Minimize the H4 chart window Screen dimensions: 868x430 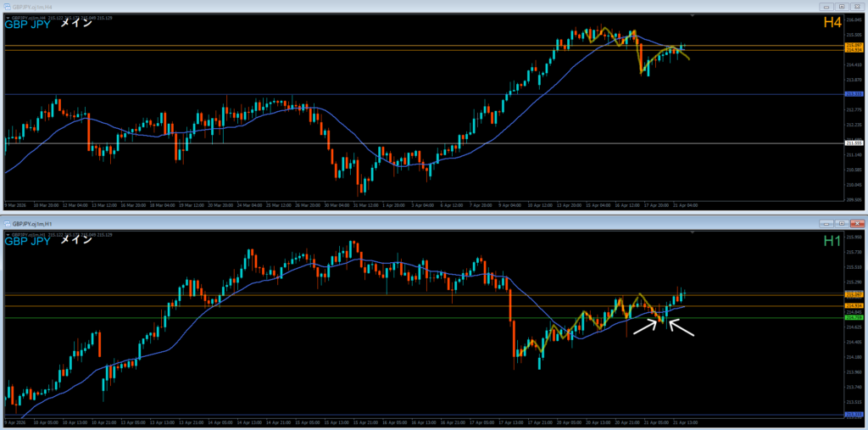(x=825, y=7)
